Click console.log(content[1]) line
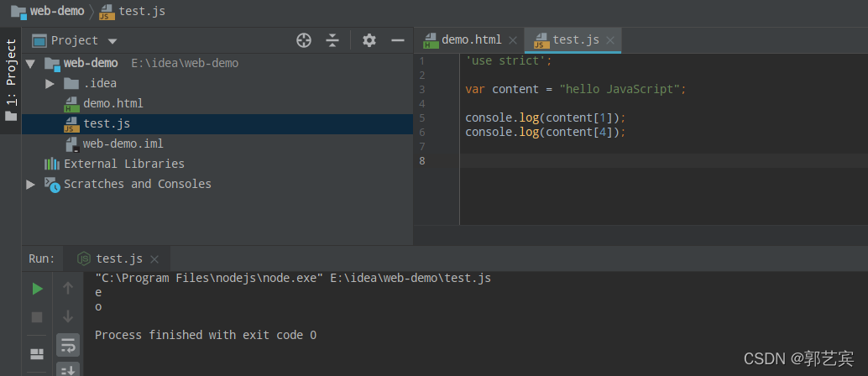 point(546,118)
